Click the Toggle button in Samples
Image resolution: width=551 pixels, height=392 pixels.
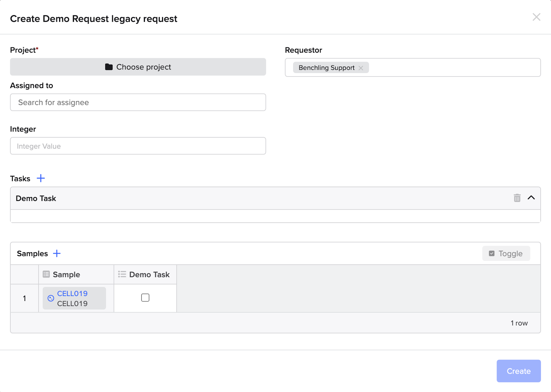point(506,254)
